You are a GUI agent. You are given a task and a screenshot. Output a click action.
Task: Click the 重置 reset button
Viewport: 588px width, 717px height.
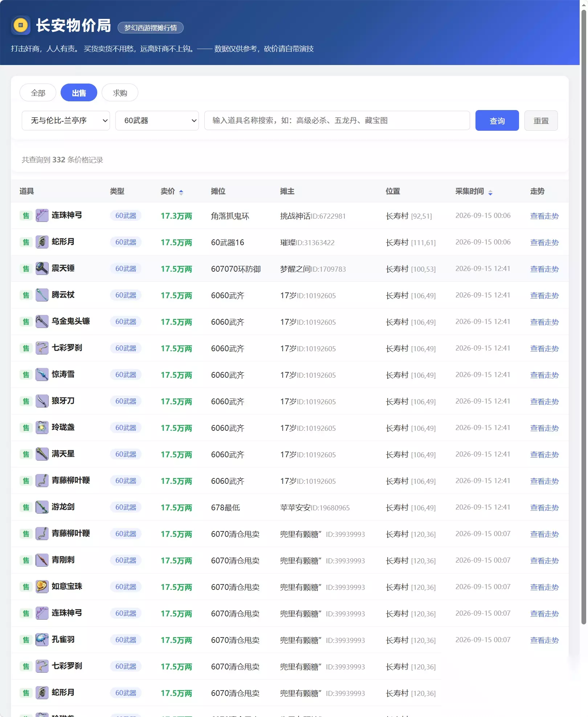coord(541,121)
